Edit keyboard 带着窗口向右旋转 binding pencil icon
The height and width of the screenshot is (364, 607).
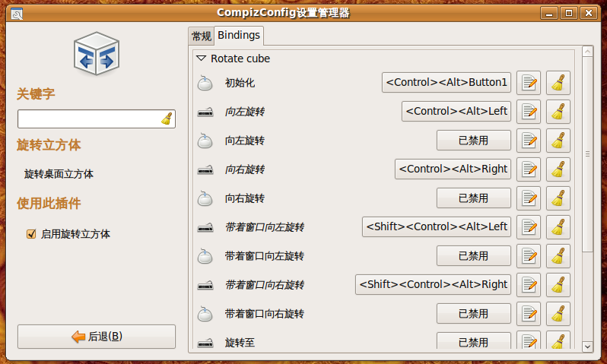(x=529, y=285)
